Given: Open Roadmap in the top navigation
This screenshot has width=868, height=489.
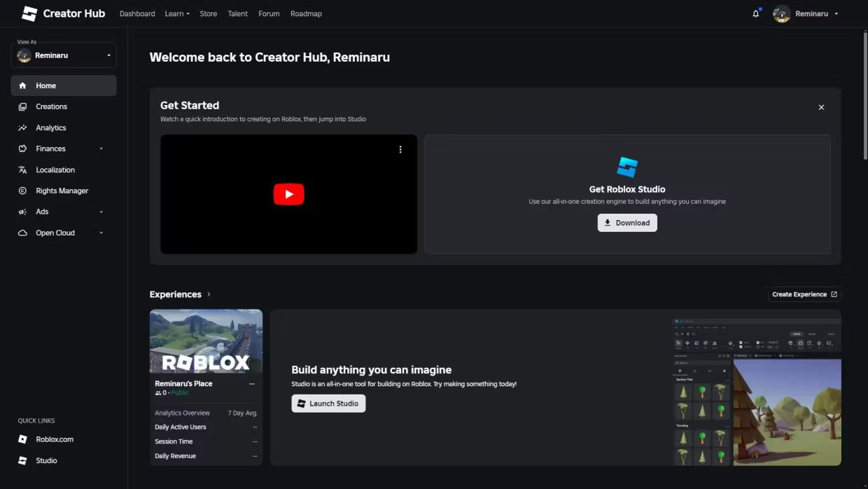Looking at the screenshot, I should point(307,13).
